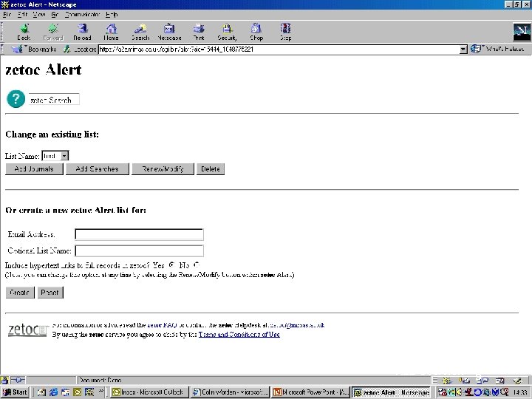532x399 pixels.
Task: Open the Help menu
Action: tap(112, 15)
